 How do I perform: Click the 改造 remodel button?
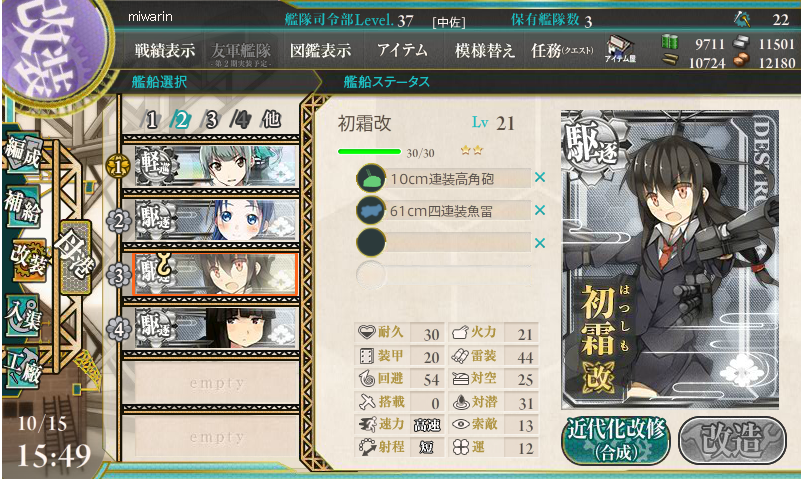click(x=732, y=440)
